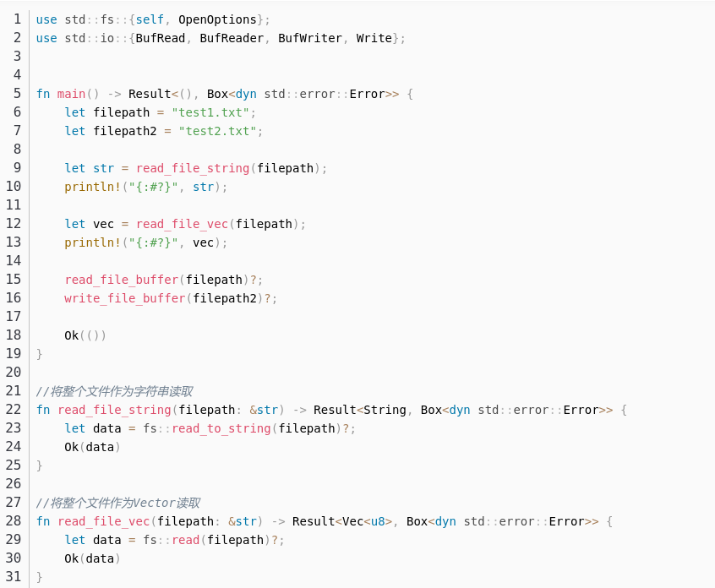Click the OpenOptions import on line 1
The image size is (715, 588).
pos(217,19)
